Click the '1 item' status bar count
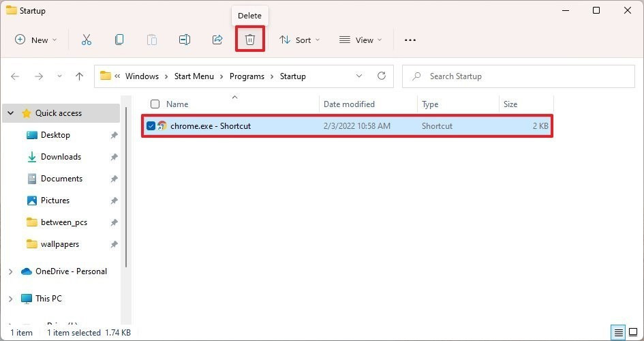Viewport: 644px width, 341px height. tap(21, 332)
